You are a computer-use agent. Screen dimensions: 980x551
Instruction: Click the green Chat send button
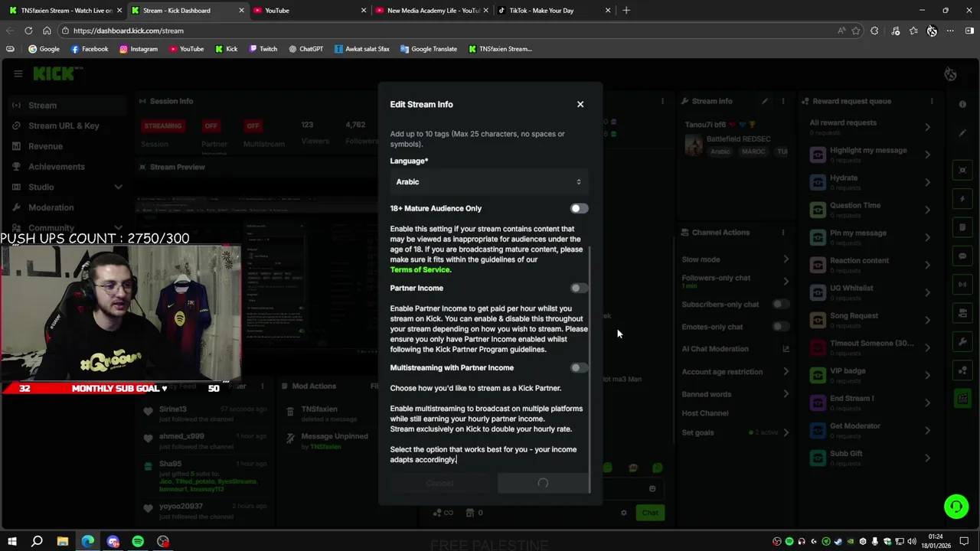point(650,513)
